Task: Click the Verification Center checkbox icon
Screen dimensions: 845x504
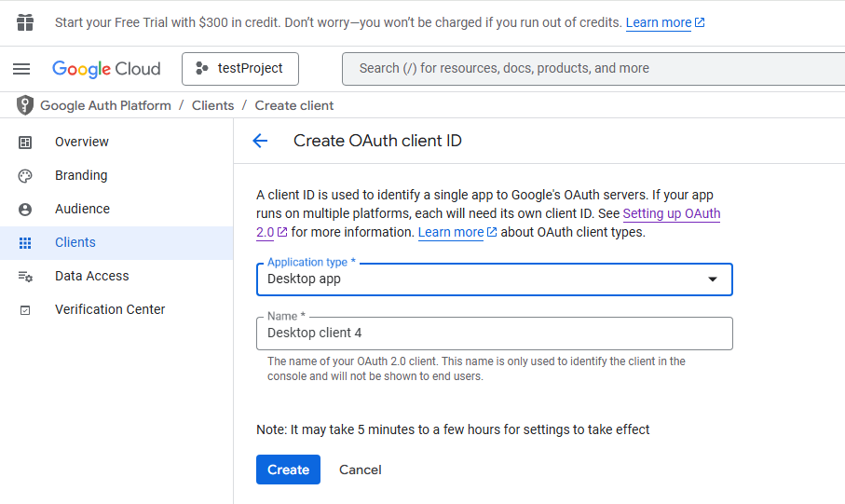Action: 25,310
